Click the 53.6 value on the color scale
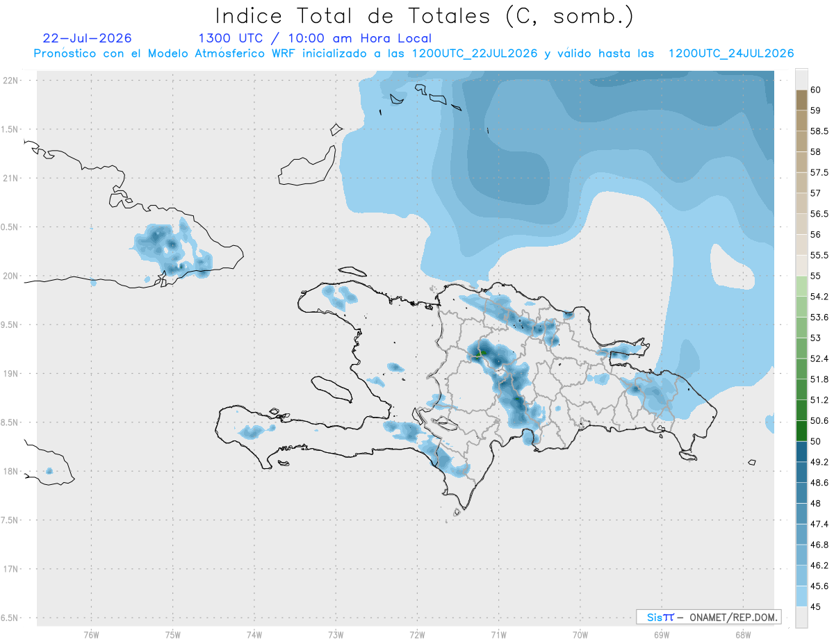The height and width of the screenshot is (644, 834). (819, 317)
